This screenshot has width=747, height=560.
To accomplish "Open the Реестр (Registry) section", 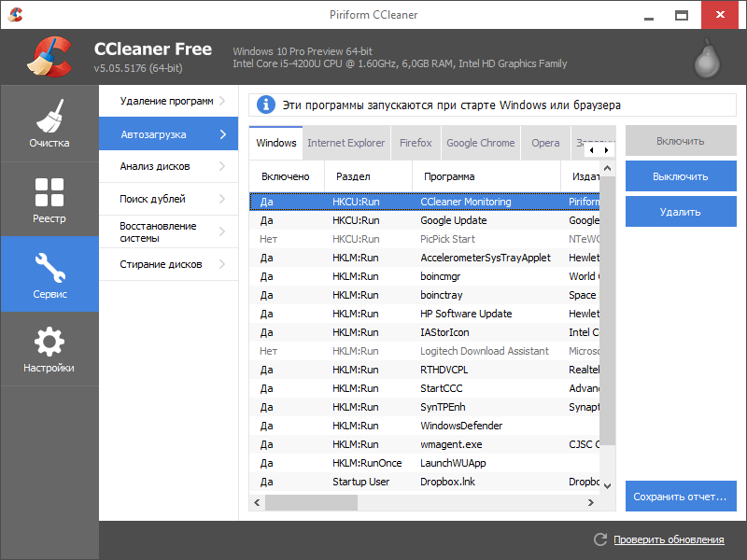I will (49, 199).
